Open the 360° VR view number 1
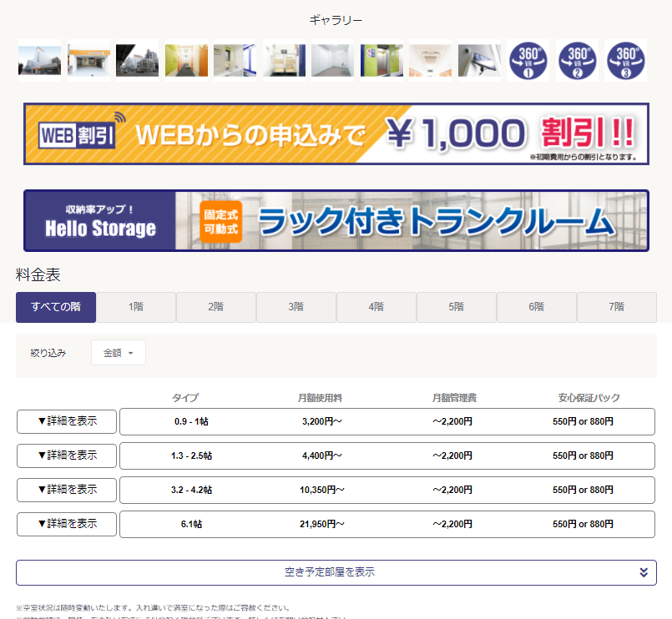The height and width of the screenshot is (619, 672). click(x=528, y=60)
